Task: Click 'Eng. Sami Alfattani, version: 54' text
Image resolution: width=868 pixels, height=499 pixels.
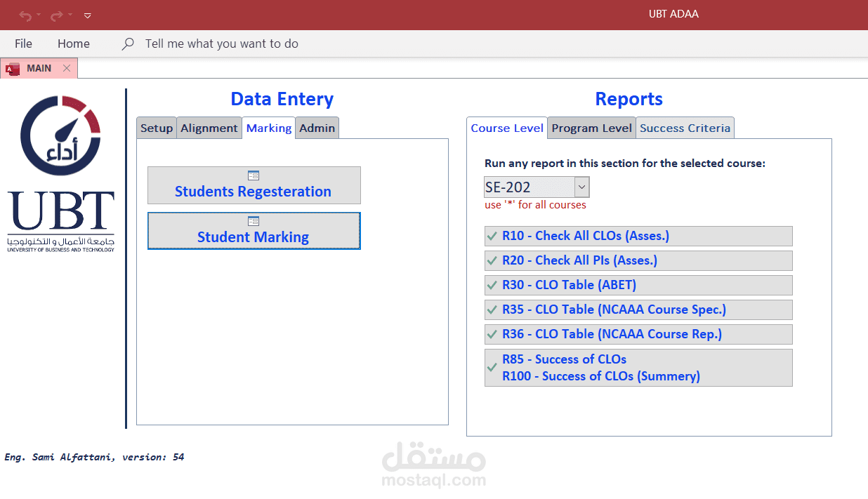Action: click(94, 457)
